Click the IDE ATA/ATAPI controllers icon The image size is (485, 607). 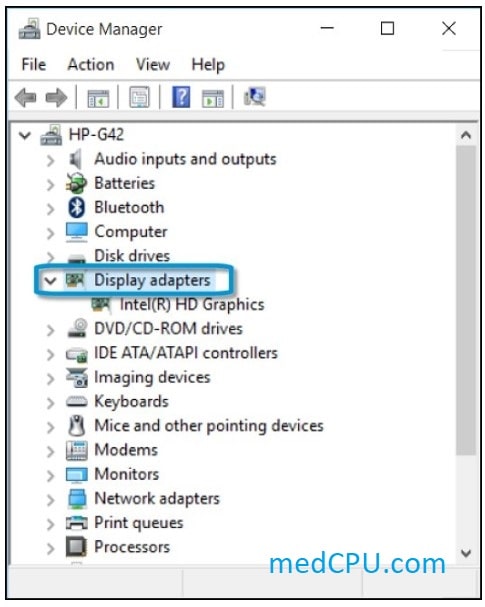point(77,354)
